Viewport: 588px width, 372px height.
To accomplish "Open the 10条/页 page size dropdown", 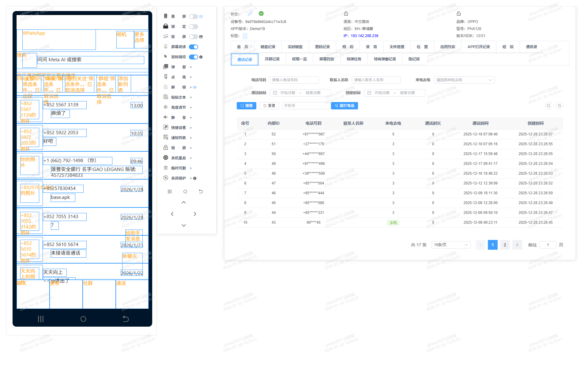I will pyautogui.click(x=451, y=245).
